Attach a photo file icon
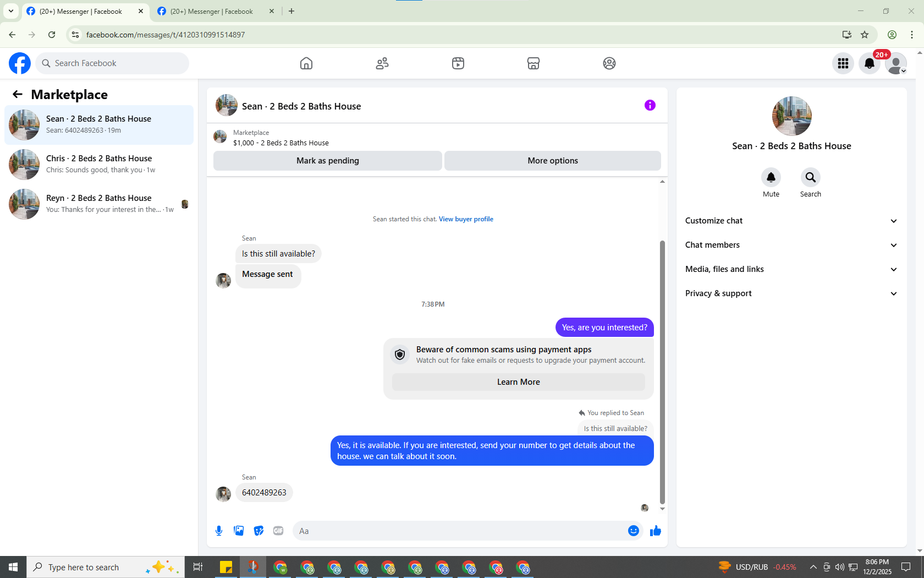Viewport: 924px width, 578px height. tap(239, 531)
